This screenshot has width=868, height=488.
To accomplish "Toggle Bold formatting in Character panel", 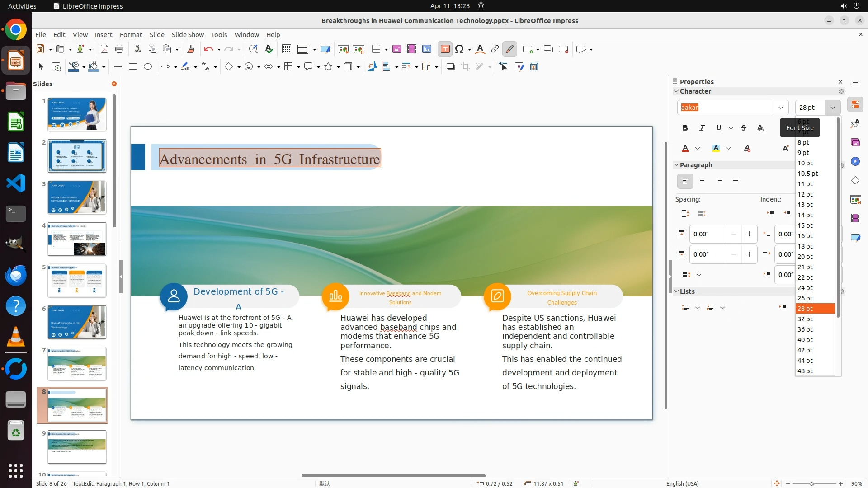I will click(685, 128).
